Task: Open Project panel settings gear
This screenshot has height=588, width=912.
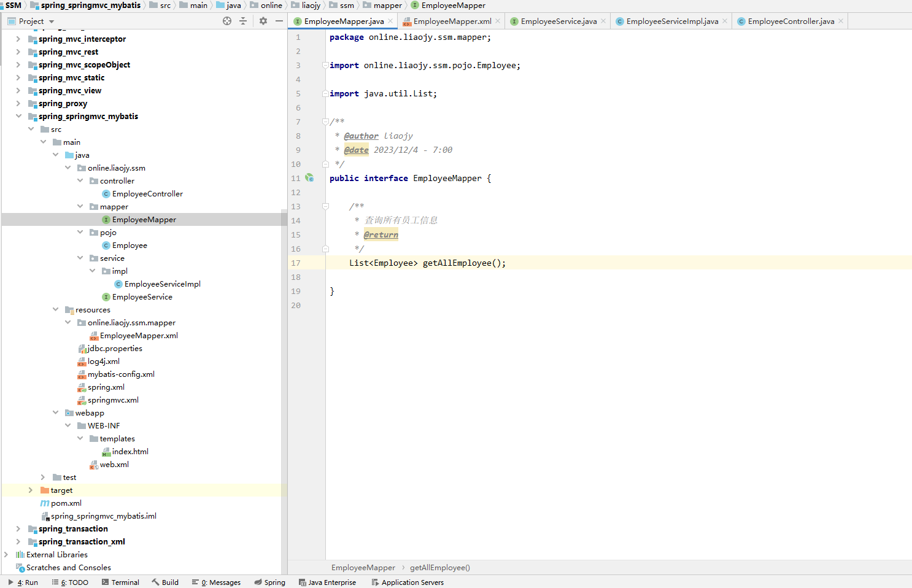Action: coord(263,21)
